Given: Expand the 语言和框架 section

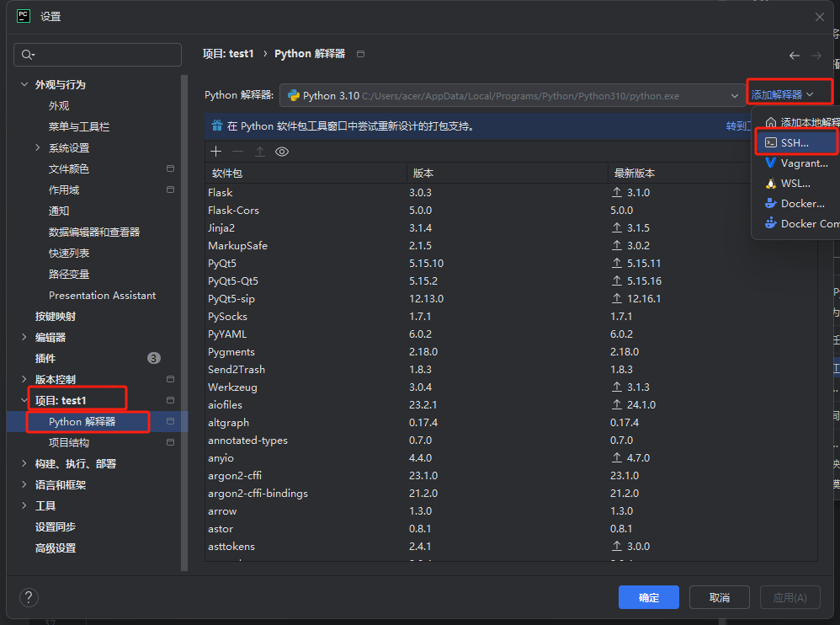Looking at the screenshot, I should point(24,484).
